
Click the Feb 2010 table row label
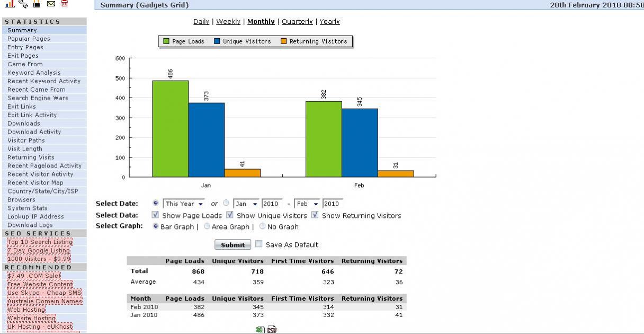pyautogui.click(x=144, y=307)
